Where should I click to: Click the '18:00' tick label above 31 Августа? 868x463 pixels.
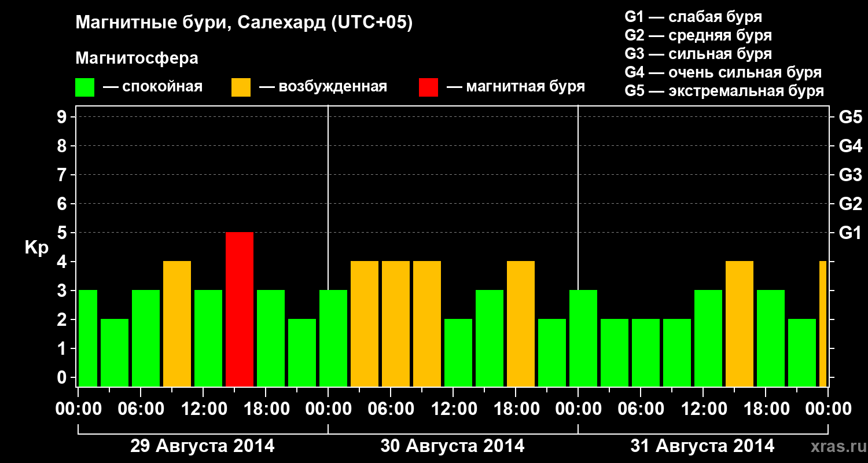(x=766, y=409)
